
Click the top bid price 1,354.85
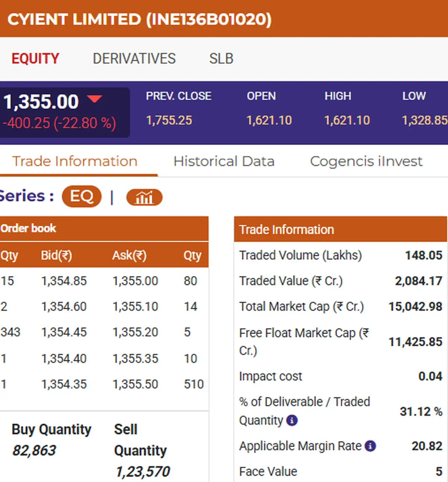pos(64,281)
